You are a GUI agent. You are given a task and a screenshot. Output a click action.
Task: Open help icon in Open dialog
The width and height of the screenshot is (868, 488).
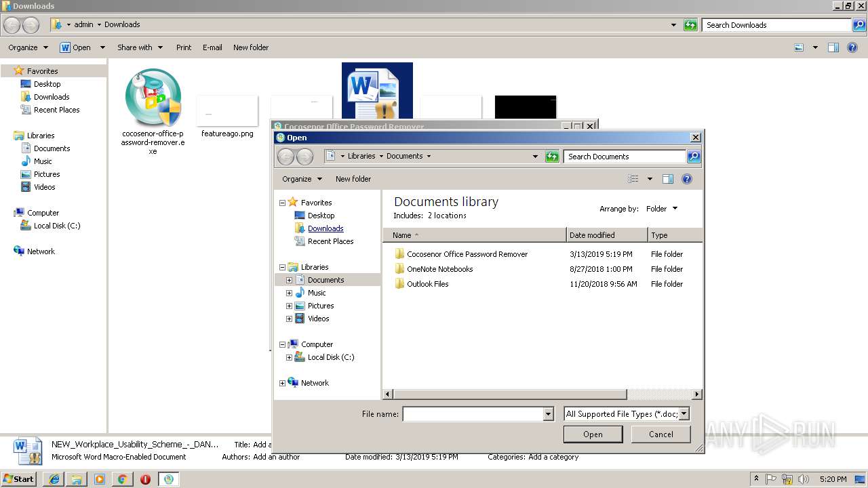pyautogui.click(x=687, y=179)
